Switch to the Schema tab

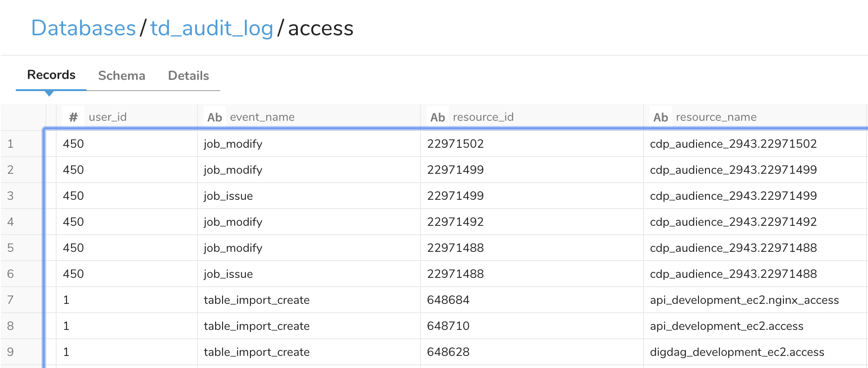pos(121,76)
